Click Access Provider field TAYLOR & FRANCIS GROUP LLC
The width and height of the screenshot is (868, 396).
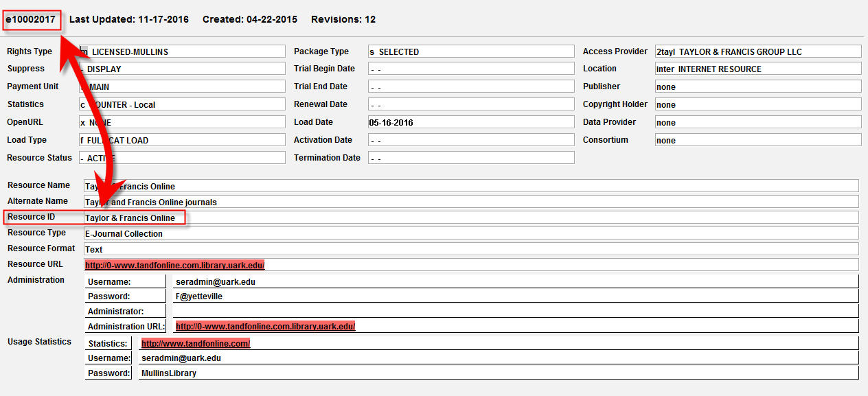coord(758,51)
